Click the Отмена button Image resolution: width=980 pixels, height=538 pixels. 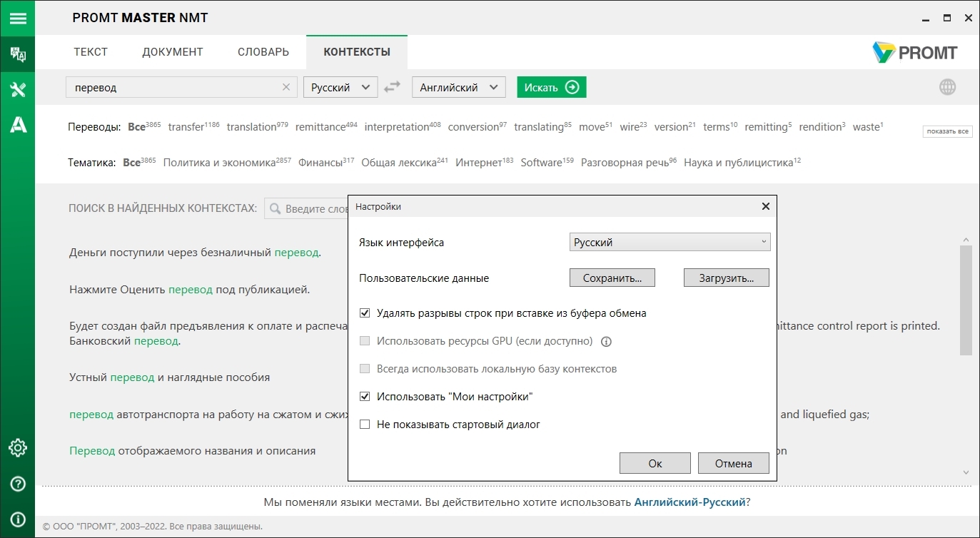[x=734, y=463]
